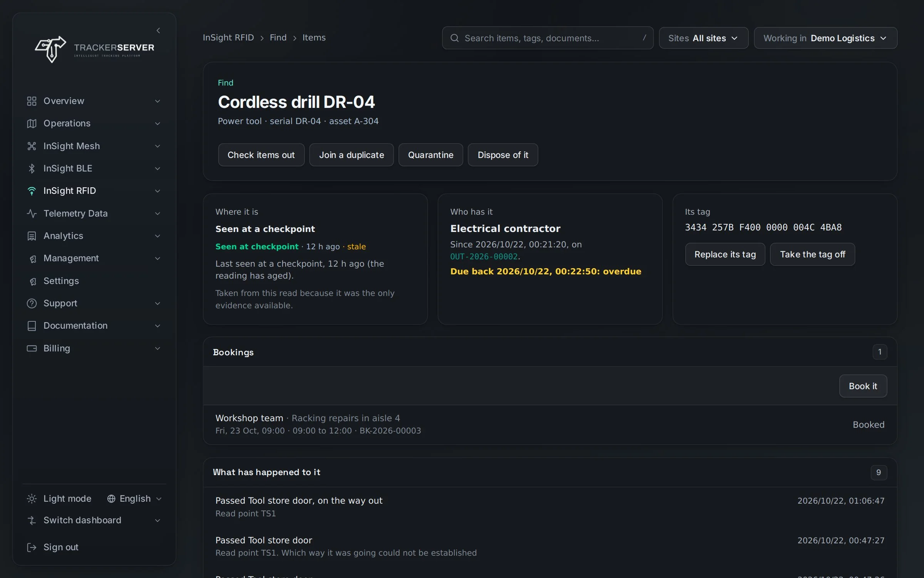Click InSight RFID breadcrumb link
Screen dimensions: 924x578
(x=228, y=37)
